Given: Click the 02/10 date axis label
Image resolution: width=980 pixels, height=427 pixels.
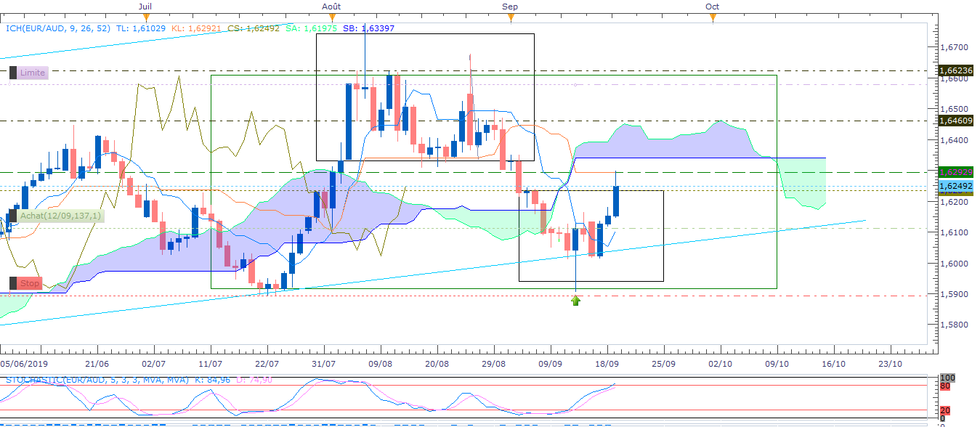Looking at the screenshot, I should pos(721,363).
